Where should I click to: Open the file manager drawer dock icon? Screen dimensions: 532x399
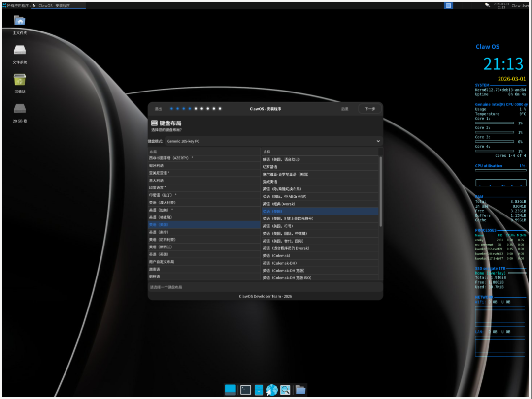pos(259,390)
